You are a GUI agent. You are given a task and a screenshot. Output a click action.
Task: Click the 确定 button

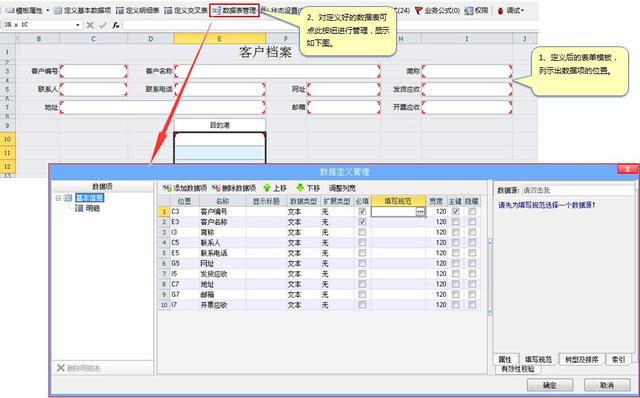(x=550, y=385)
